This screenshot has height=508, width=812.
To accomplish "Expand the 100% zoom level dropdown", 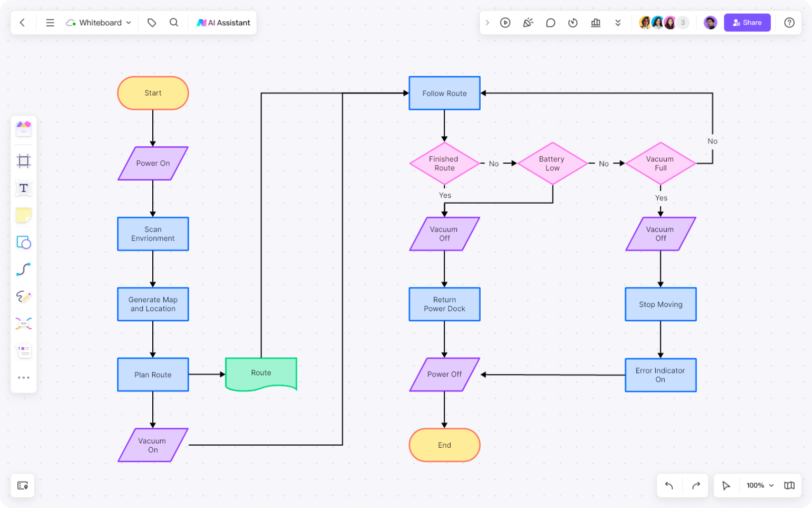I will click(760, 486).
